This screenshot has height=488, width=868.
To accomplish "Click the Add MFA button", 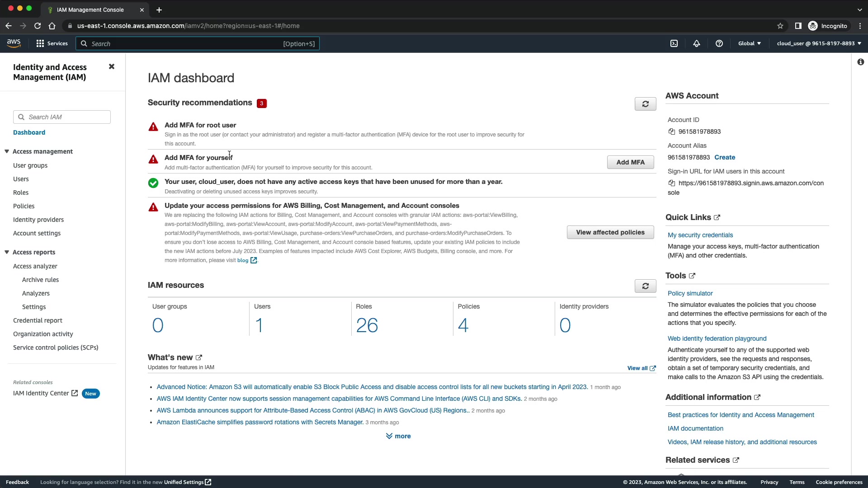I will tap(630, 162).
